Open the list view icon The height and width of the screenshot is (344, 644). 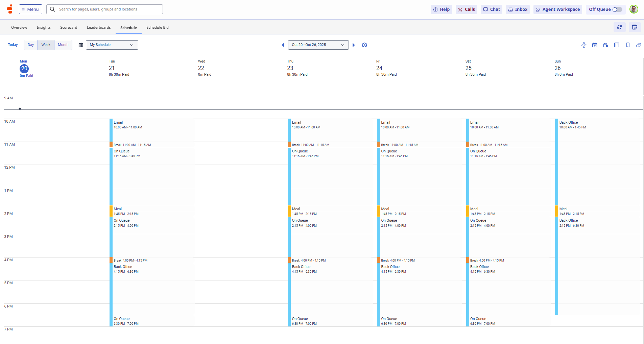tap(617, 45)
